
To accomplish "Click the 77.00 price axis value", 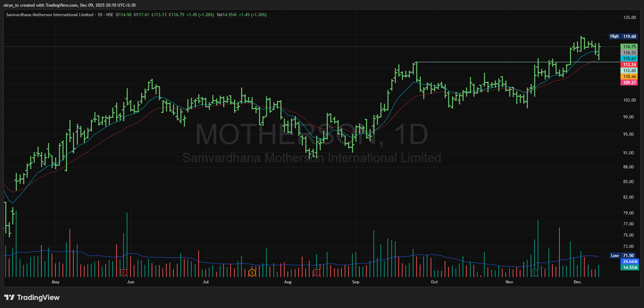I will (629, 224).
